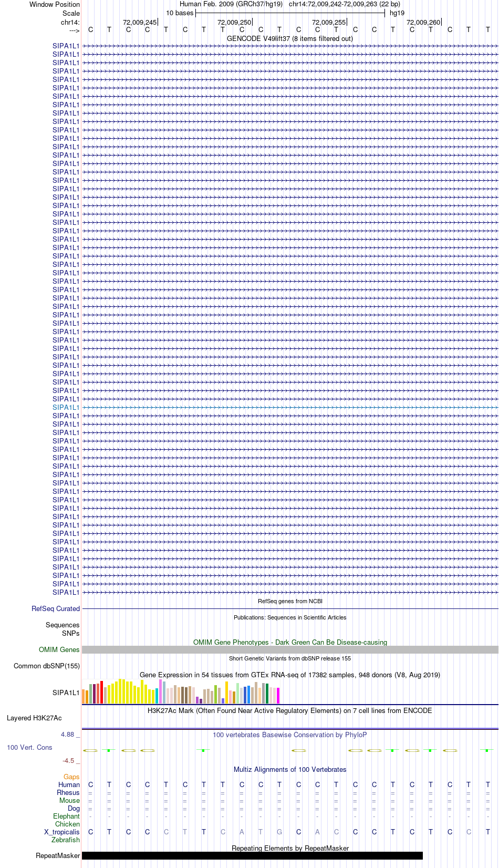
Task: Open the RefSeq Curated track label
Action: (x=56, y=608)
